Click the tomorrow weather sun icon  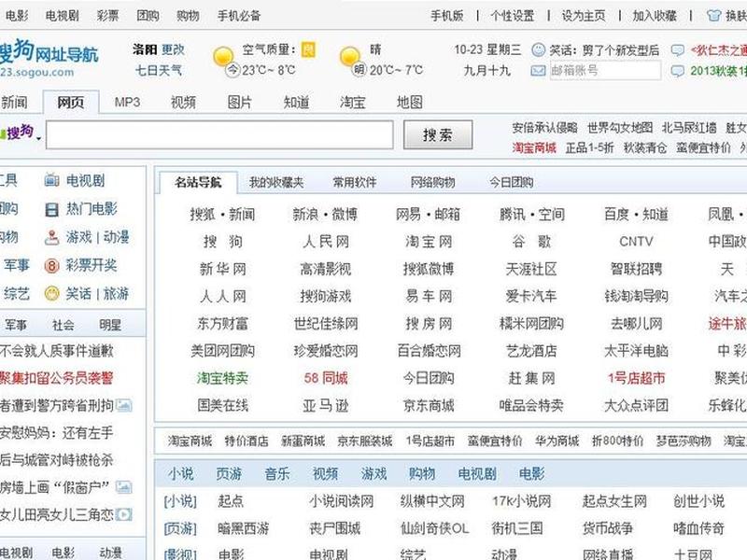349,56
